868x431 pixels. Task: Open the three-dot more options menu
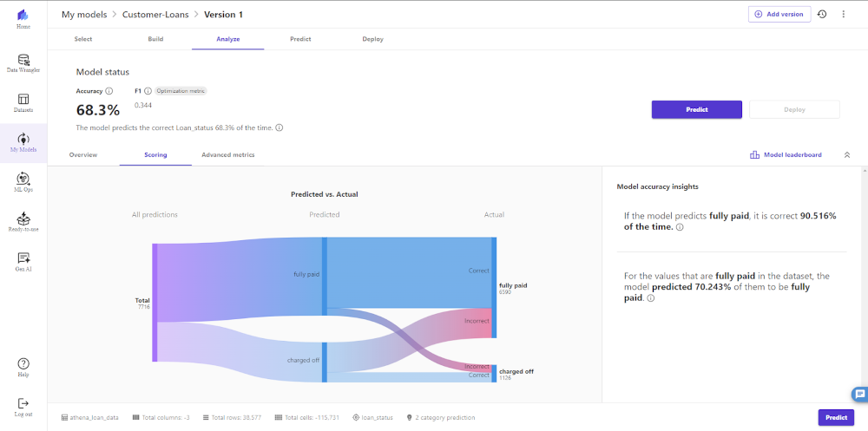tap(843, 15)
